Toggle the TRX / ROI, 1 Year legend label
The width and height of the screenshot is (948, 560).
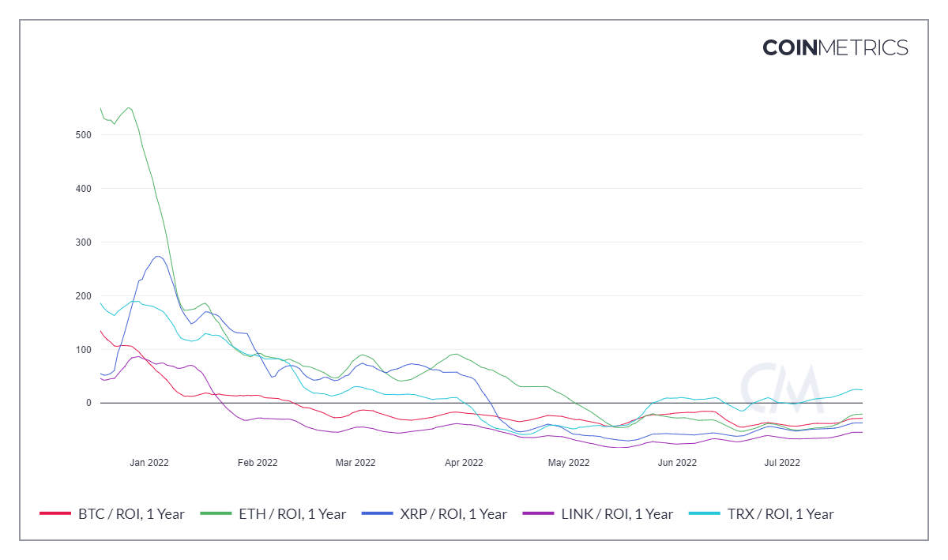tap(780, 514)
